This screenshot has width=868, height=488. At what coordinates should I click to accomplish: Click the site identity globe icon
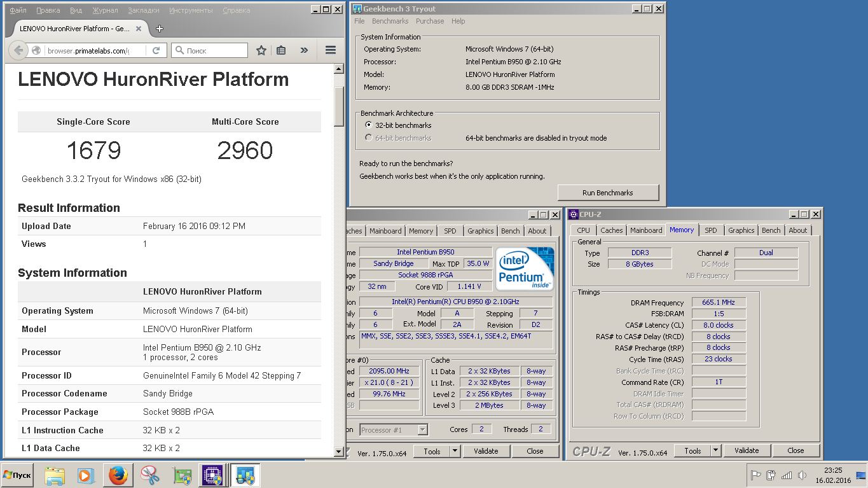pos(36,50)
